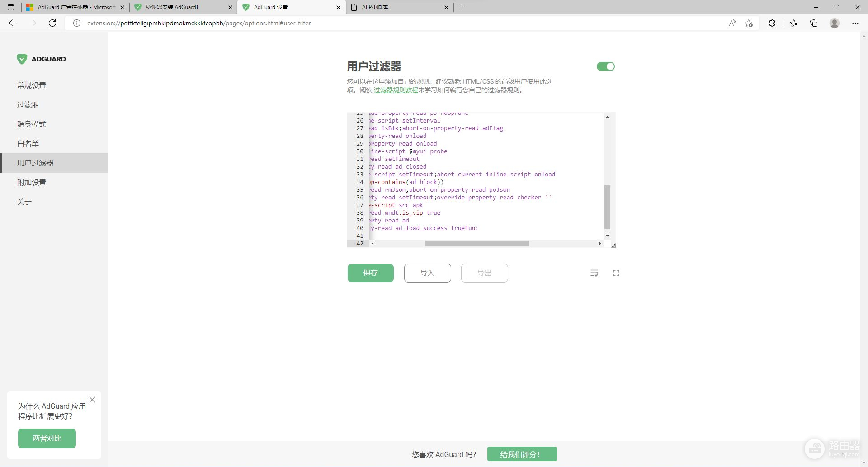The width and height of the screenshot is (868, 467).
Task: Click the editor horizontal scrollbar thumb
Action: 477,243
